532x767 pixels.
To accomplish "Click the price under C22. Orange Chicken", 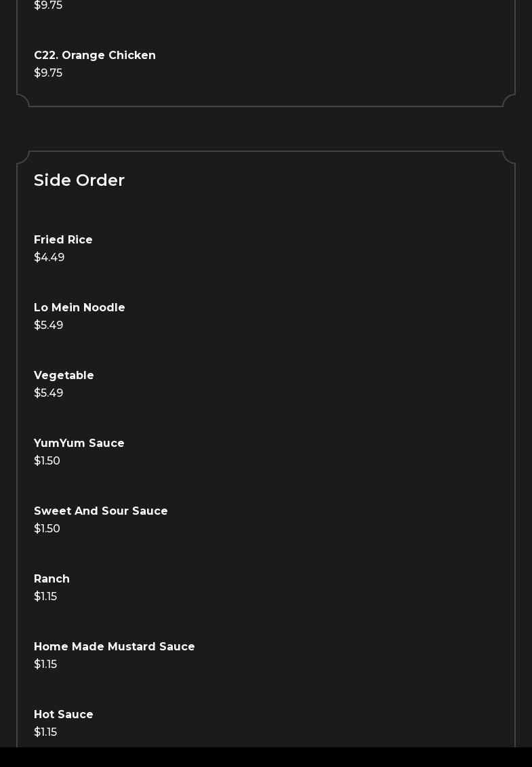I will point(48,73).
